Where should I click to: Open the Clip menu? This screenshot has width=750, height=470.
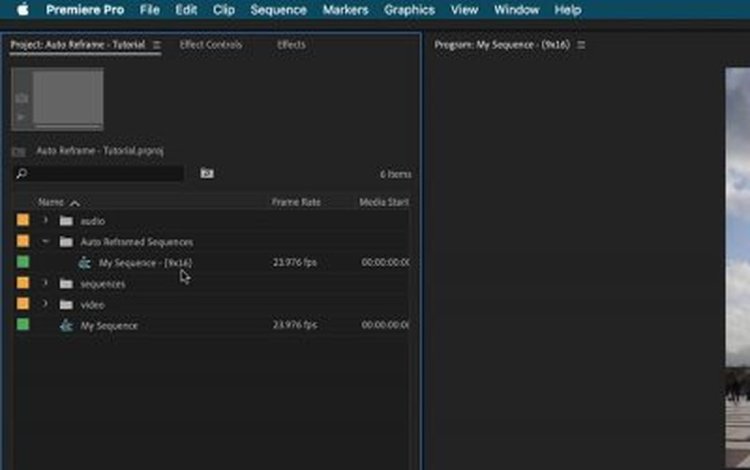(224, 10)
